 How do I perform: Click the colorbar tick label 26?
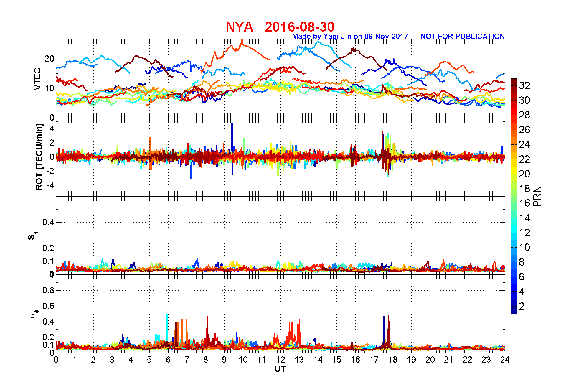tap(524, 130)
